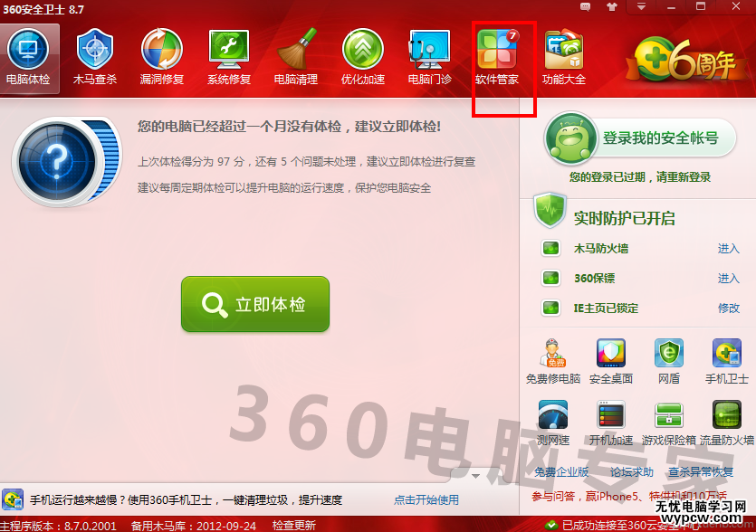Viewport: 756px width, 532px height.
Task: Click 登录我的安全帐号 login button
Action: (x=661, y=138)
